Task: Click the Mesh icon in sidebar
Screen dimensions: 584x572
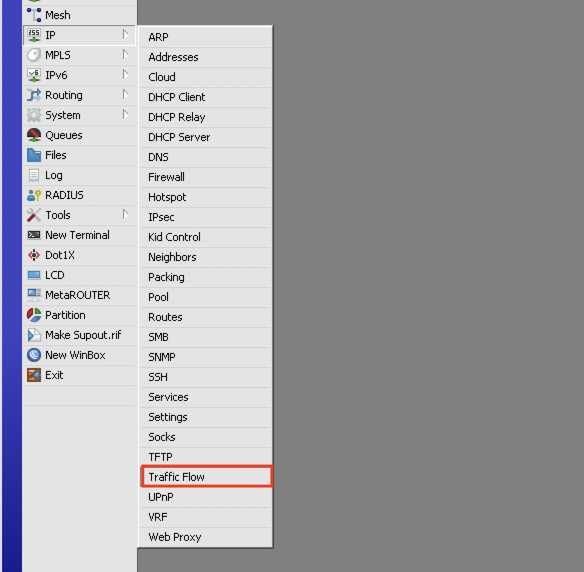Action: (34, 15)
